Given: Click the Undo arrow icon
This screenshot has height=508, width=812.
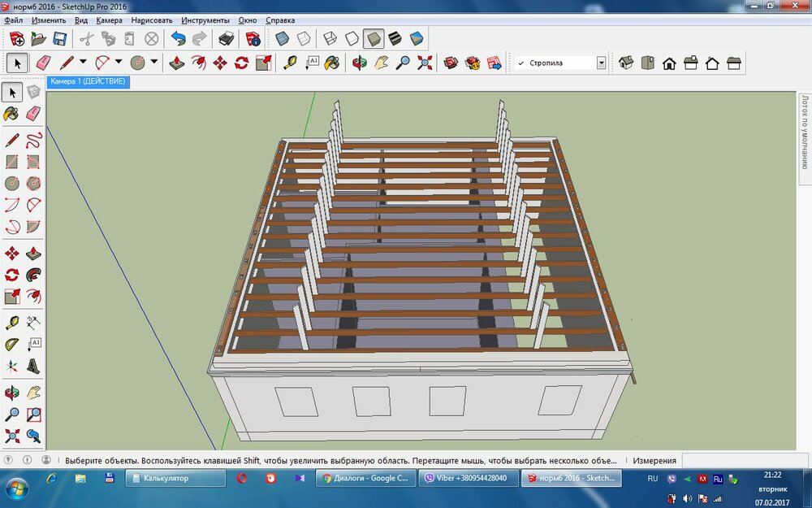Looking at the screenshot, I should pyautogui.click(x=178, y=38).
